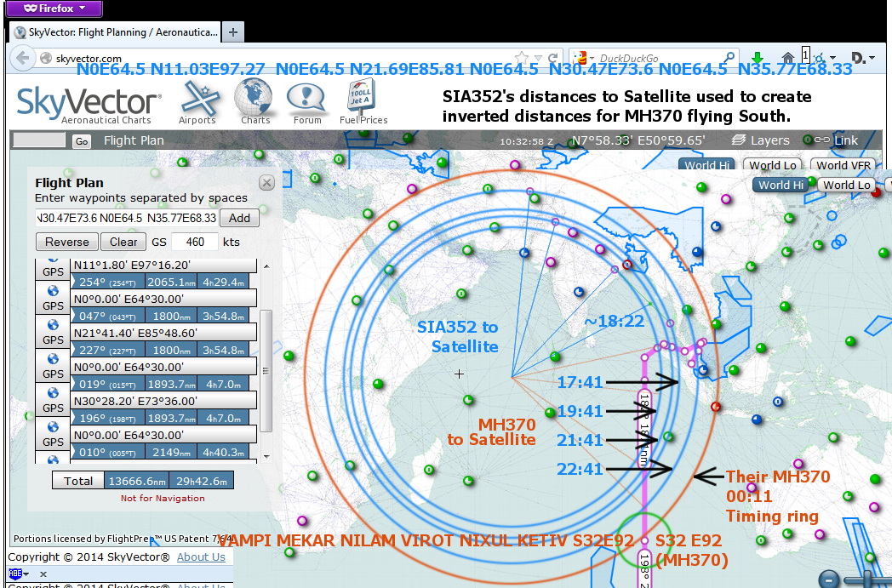892x588 pixels.
Task: Close the add-on bar with the x
Action: tap(43, 574)
